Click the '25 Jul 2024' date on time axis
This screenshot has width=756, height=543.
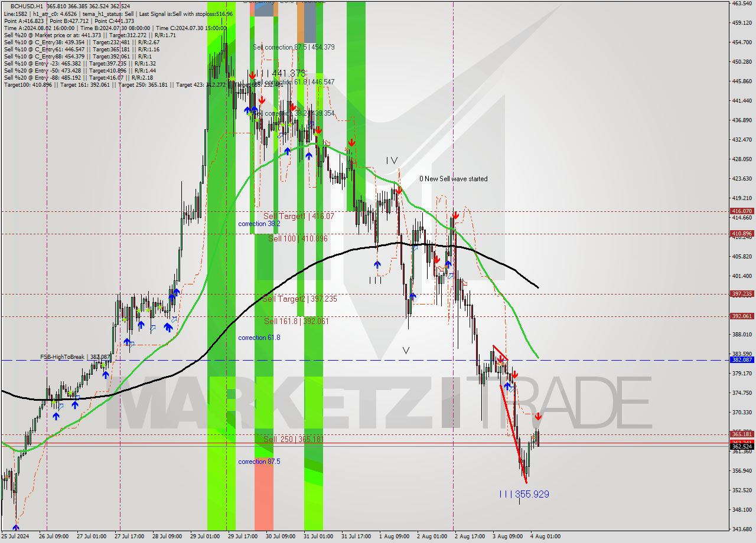coord(16,537)
